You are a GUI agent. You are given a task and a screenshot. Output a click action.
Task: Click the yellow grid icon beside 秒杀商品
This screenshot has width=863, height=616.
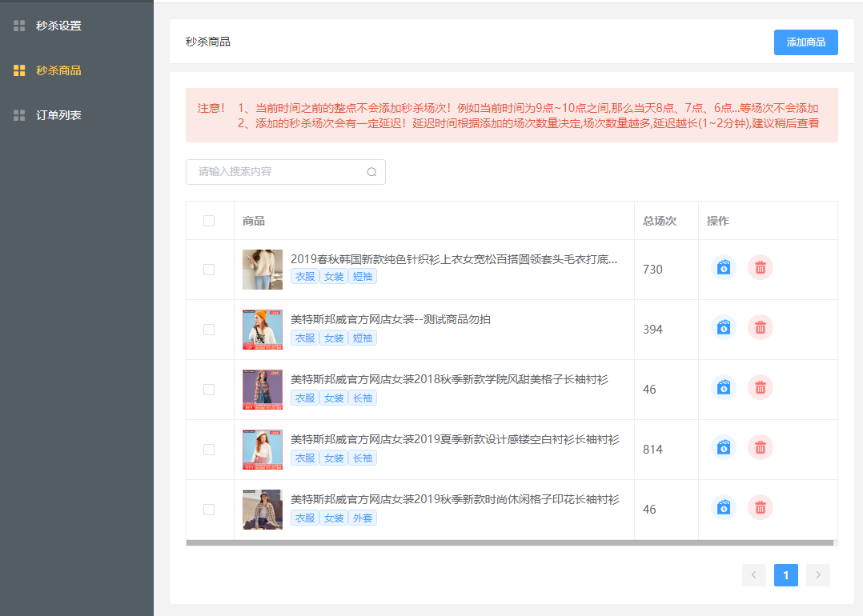click(x=19, y=70)
